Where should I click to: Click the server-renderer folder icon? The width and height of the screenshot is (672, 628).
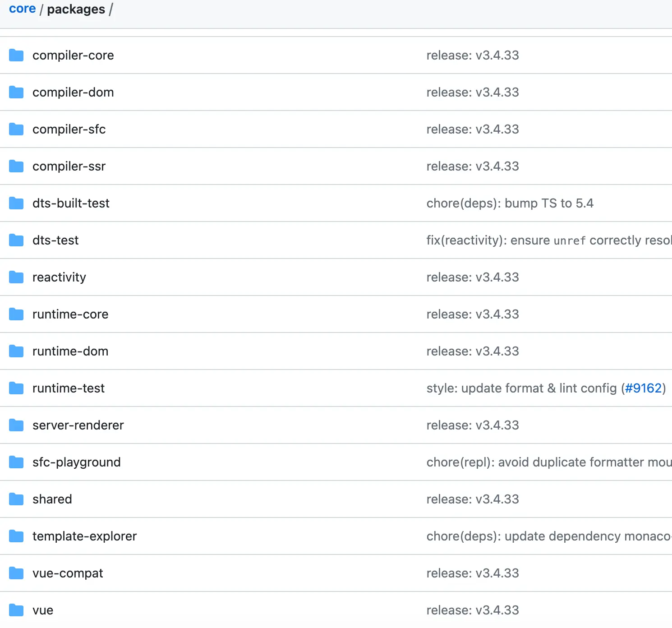pos(16,425)
